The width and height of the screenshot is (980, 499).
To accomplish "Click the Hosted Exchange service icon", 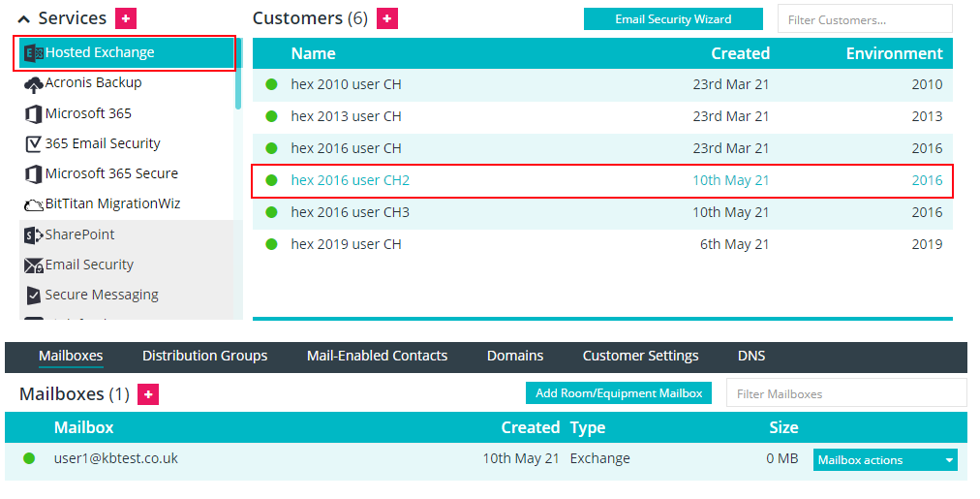I will point(33,53).
